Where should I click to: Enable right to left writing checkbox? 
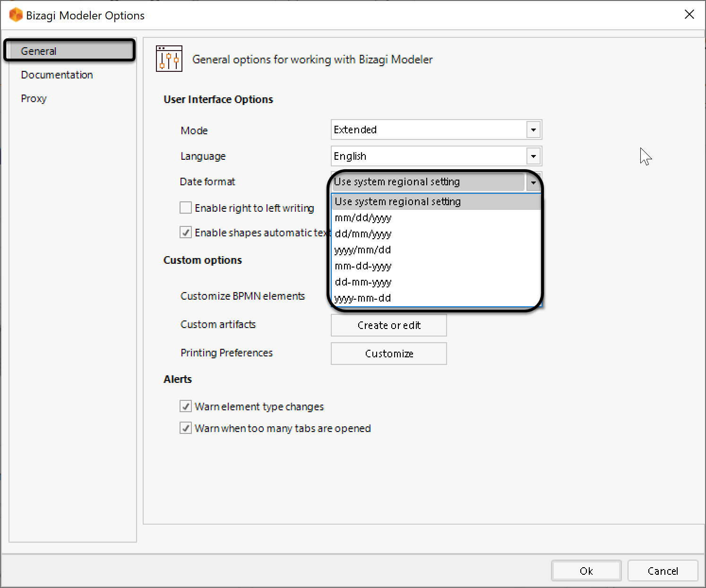(x=186, y=208)
